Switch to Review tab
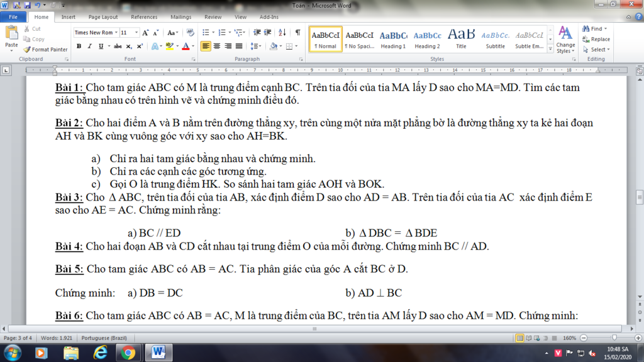This screenshot has width=644, height=362. [x=213, y=17]
